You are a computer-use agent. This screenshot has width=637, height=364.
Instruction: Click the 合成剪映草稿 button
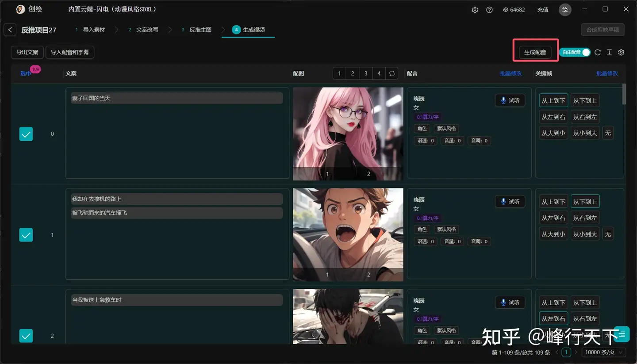click(602, 30)
